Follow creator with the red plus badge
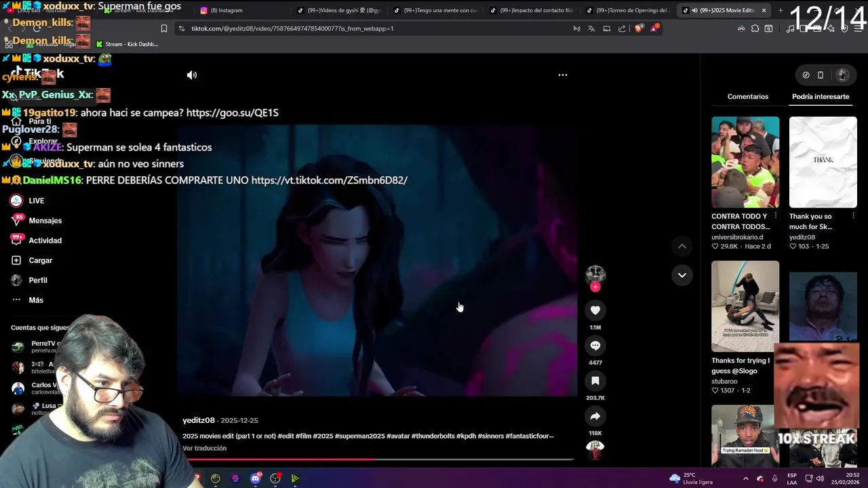 tap(595, 287)
